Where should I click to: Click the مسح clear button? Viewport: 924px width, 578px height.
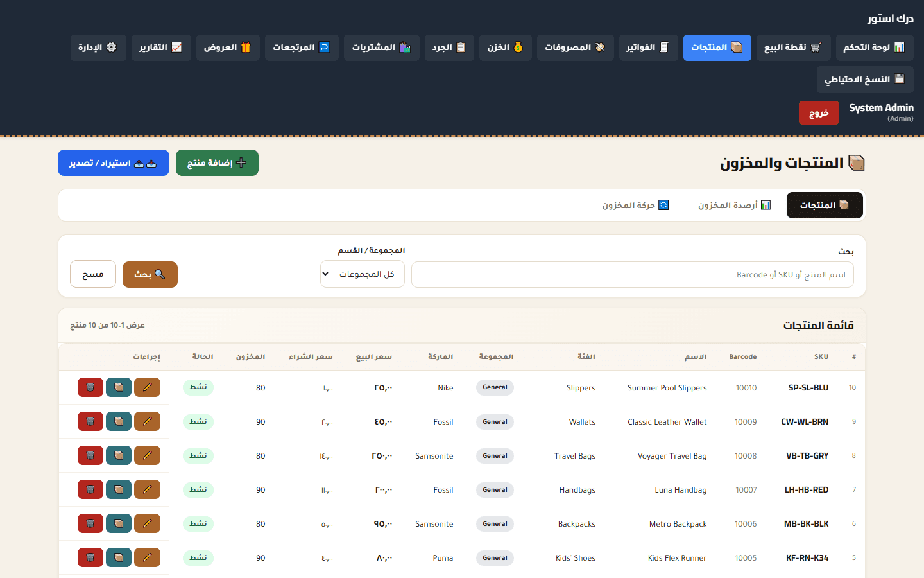click(x=93, y=274)
